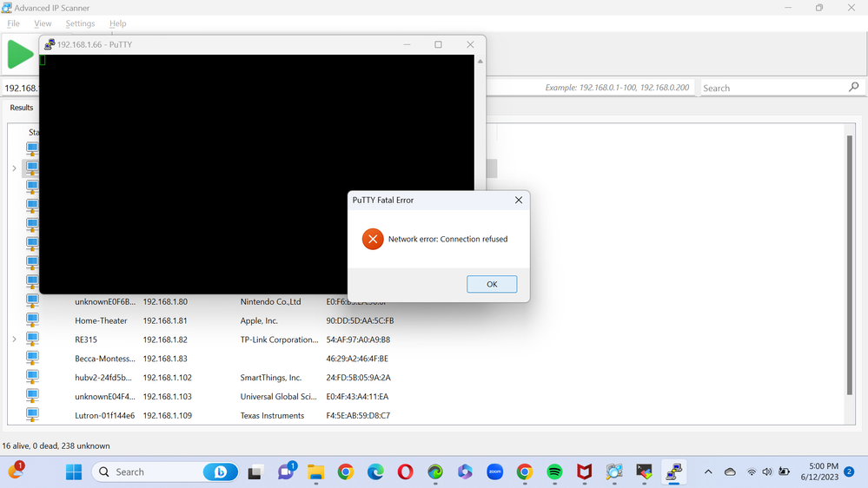
Task: Click inside the black PuTTY terminal area
Action: (257, 175)
